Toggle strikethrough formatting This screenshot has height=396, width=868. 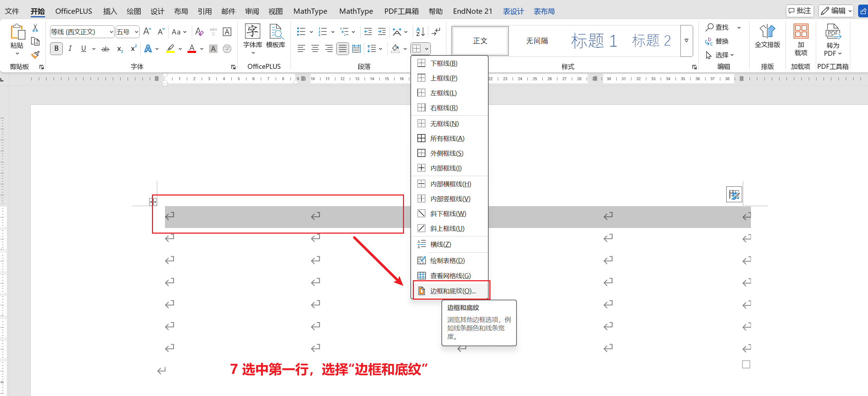(x=105, y=49)
